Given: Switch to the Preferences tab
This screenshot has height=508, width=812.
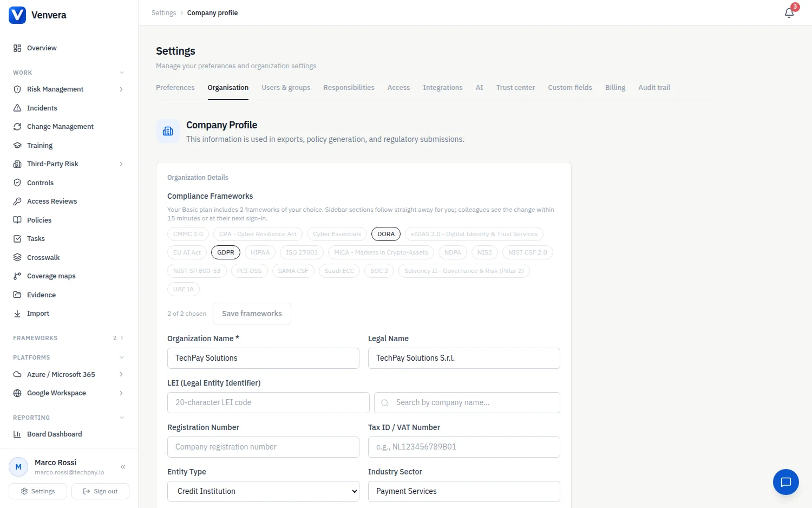Looking at the screenshot, I should tap(175, 88).
